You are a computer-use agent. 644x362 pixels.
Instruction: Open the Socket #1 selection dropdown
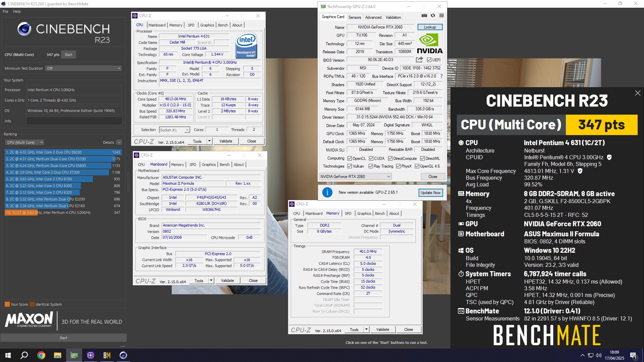174,130
